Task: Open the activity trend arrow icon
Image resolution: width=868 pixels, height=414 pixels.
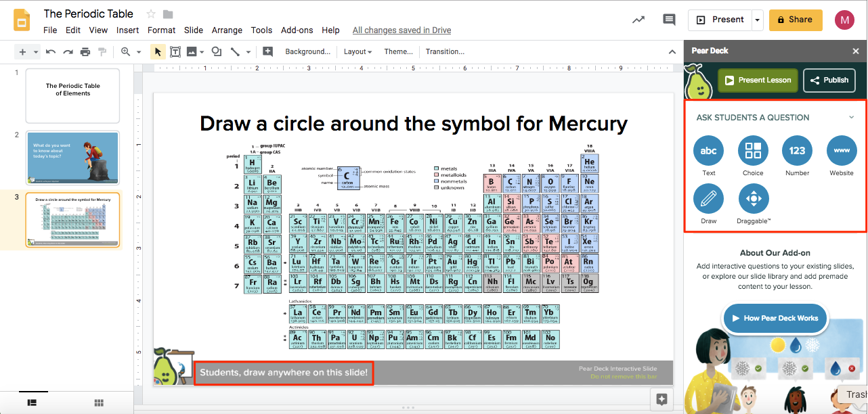Action: click(638, 20)
